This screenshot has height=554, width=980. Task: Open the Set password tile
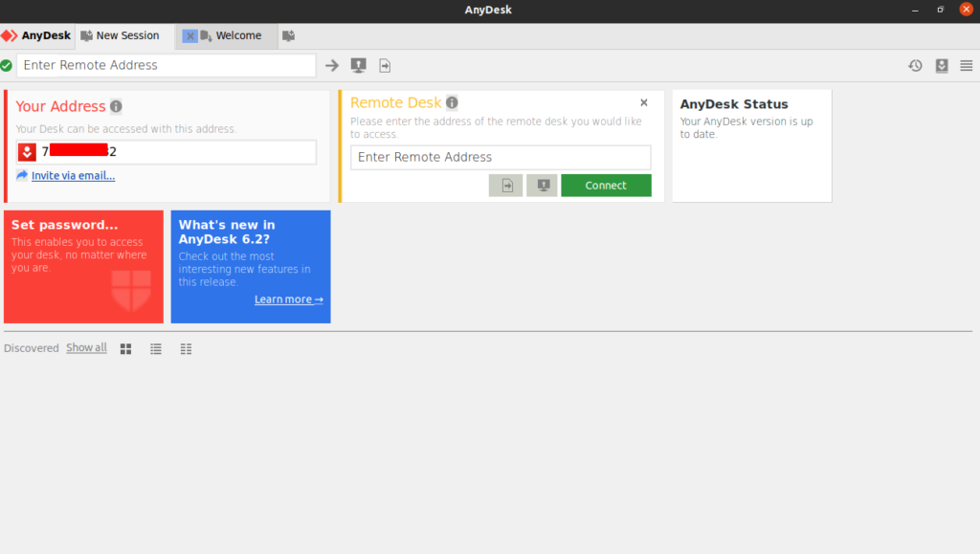pyautogui.click(x=84, y=267)
